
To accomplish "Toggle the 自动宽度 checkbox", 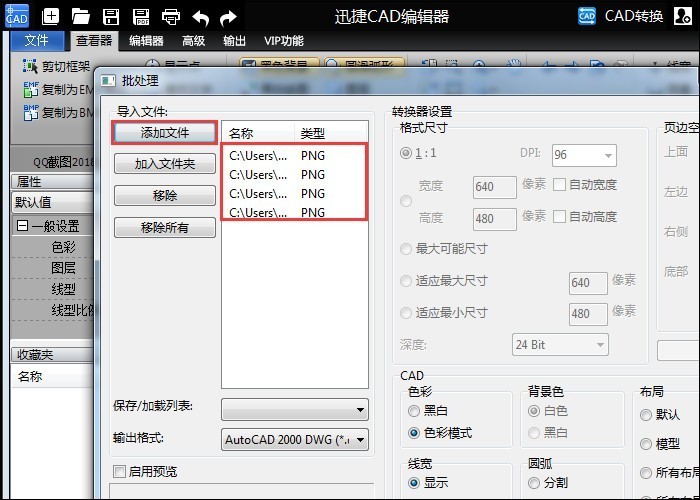I will pyautogui.click(x=559, y=184).
